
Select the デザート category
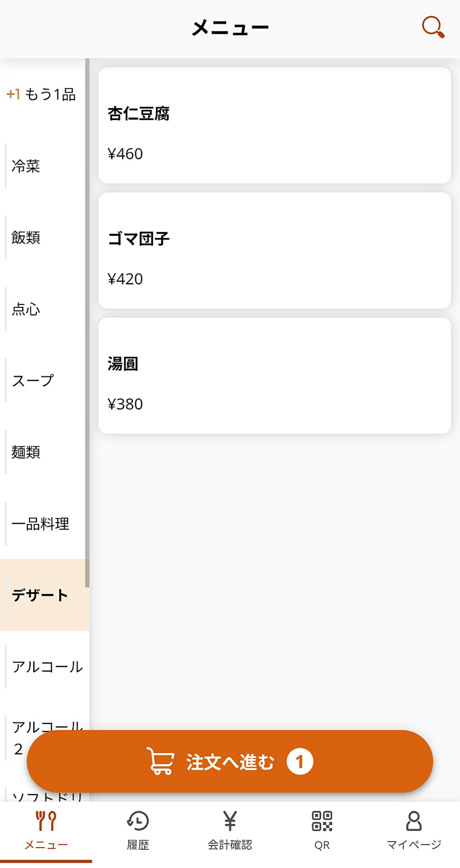[40, 595]
